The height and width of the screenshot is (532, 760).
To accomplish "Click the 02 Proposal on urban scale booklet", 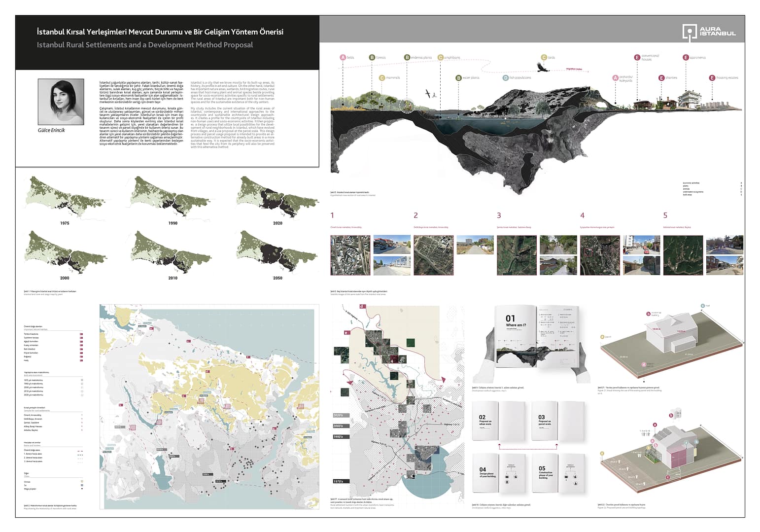I will pyautogui.click(x=499, y=421).
